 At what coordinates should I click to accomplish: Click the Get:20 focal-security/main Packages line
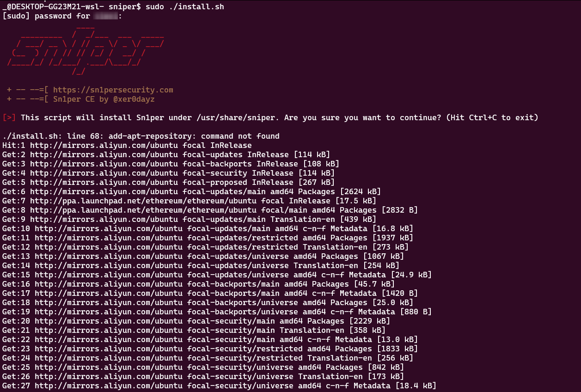pos(196,321)
